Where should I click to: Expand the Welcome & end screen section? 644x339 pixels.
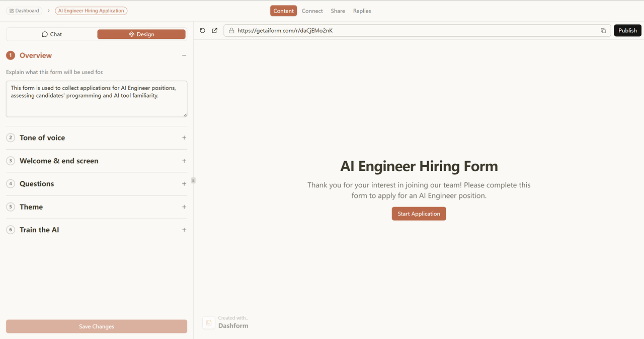(x=184, y=161)
